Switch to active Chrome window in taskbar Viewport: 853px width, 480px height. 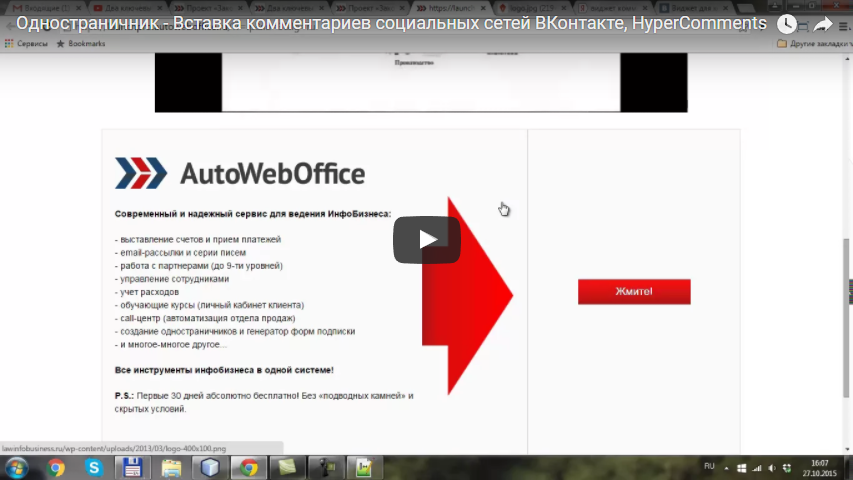coord(249,468)
